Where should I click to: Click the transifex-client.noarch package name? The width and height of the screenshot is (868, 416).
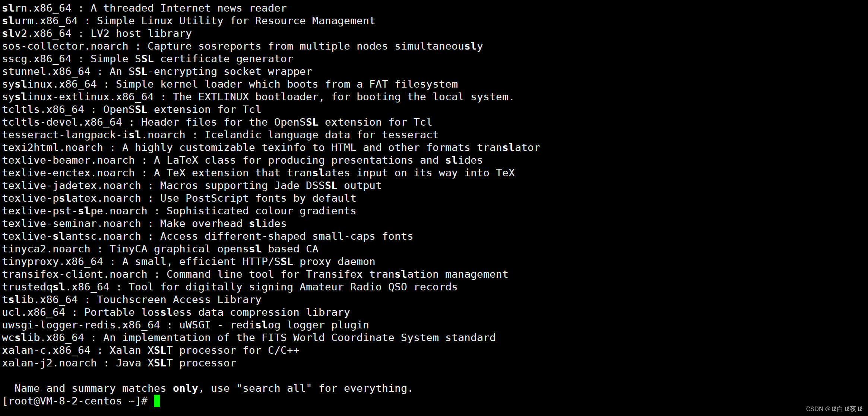(x=75, y=274)
